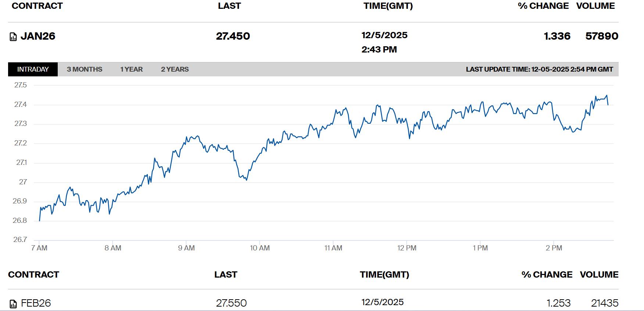The image size is (644, 311).
Task: Click the chart icon beside JAN26
Action: coord(13,37)
